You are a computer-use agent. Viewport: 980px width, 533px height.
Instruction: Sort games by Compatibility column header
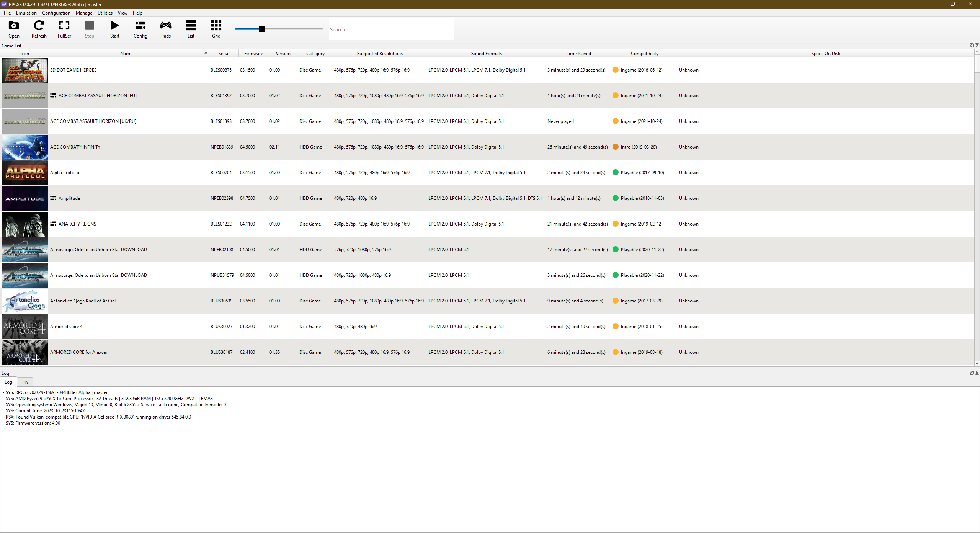coord(644,53)
